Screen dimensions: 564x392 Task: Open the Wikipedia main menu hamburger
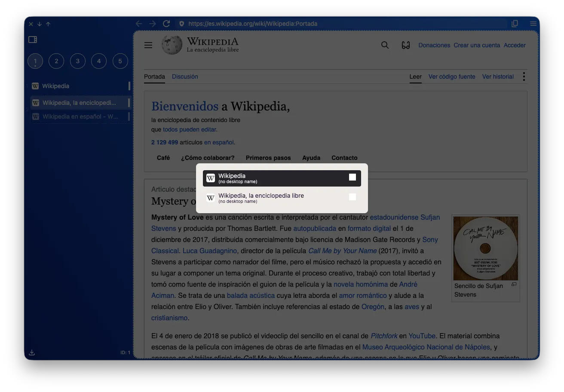pos(148,45)
